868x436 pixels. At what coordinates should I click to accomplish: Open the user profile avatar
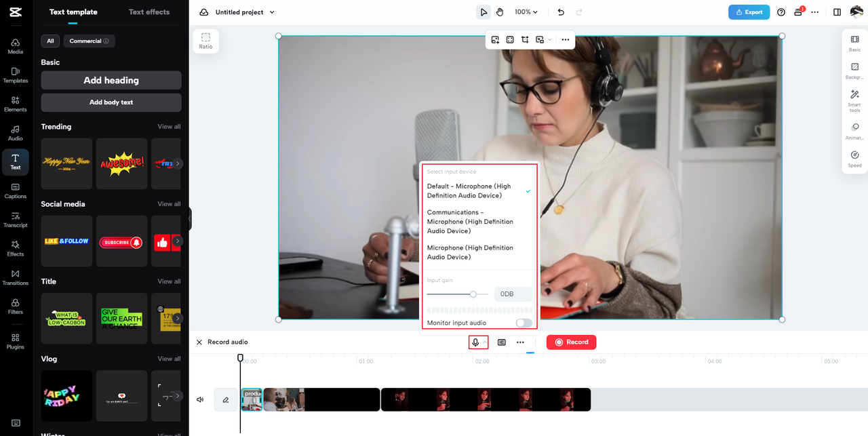point(856,12)
